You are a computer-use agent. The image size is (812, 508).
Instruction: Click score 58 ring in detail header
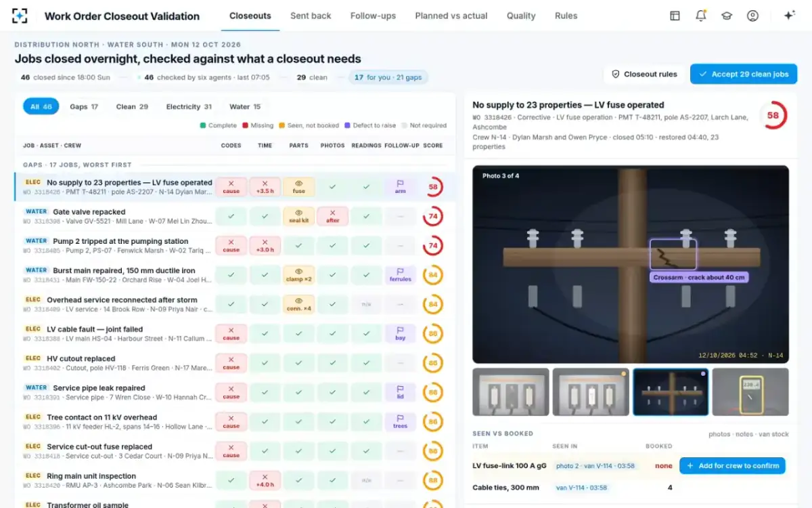[x=773, y=115]
